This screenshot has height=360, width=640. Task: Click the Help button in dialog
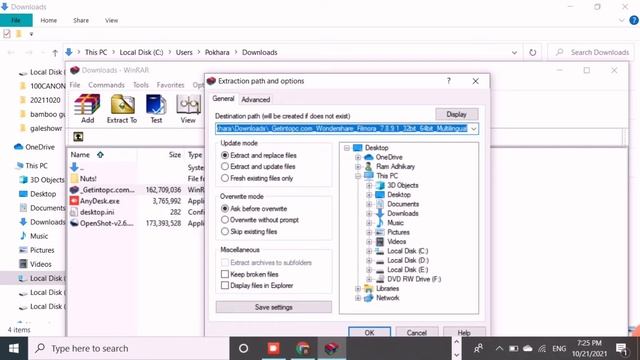(464, 332)
